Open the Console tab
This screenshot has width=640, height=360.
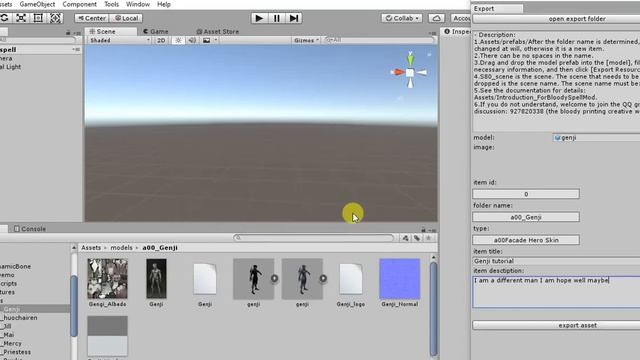pos(29,229)
